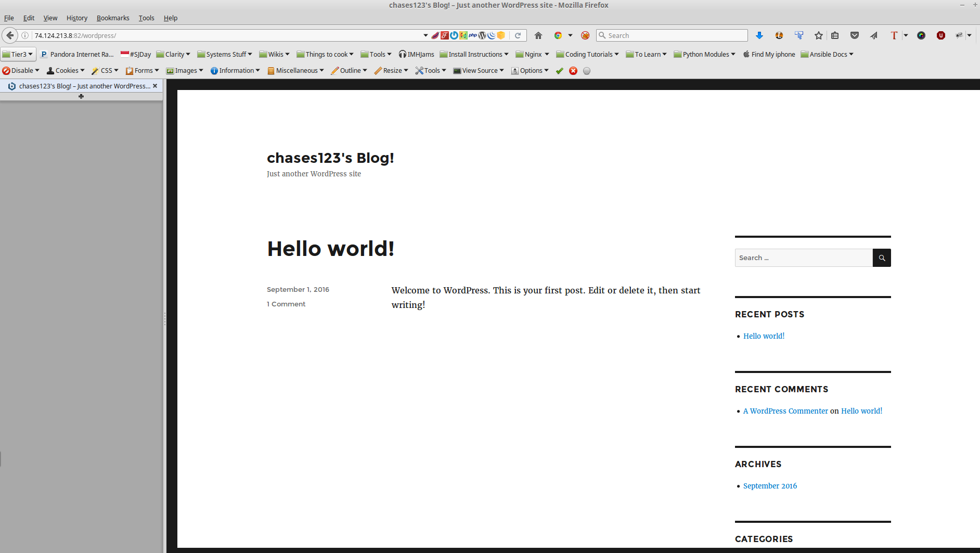This screenshot has width=980, height=553.
Task: Open the History menu
Action: coord(77,18)
